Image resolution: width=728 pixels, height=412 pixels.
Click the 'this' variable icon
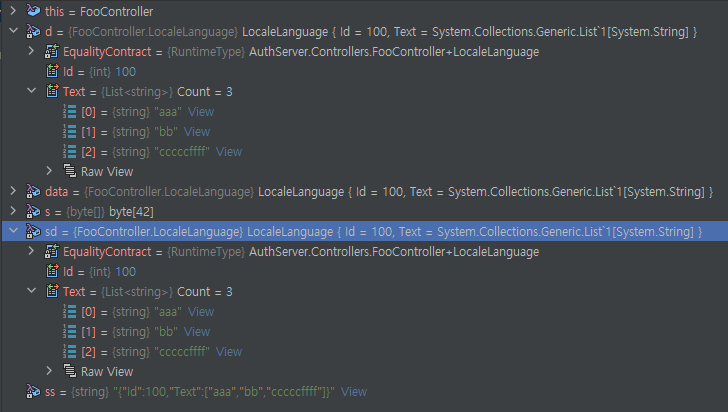(x=33, y=10)
